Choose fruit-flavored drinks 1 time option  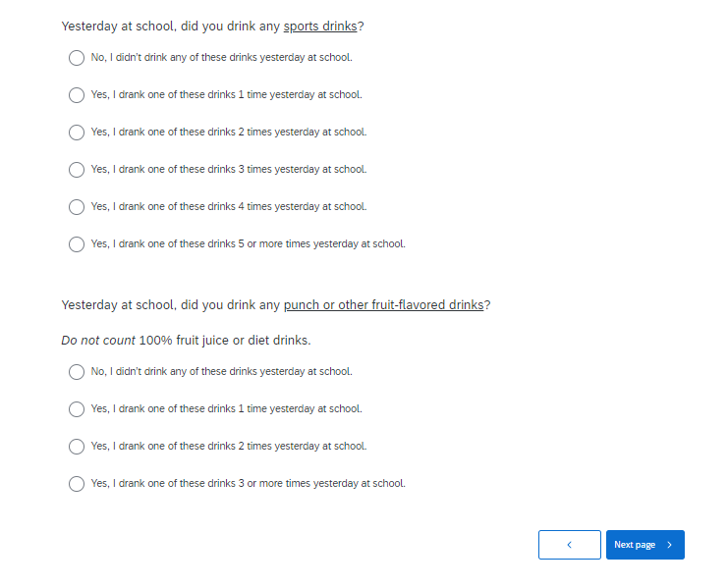(x=77, y=409)
